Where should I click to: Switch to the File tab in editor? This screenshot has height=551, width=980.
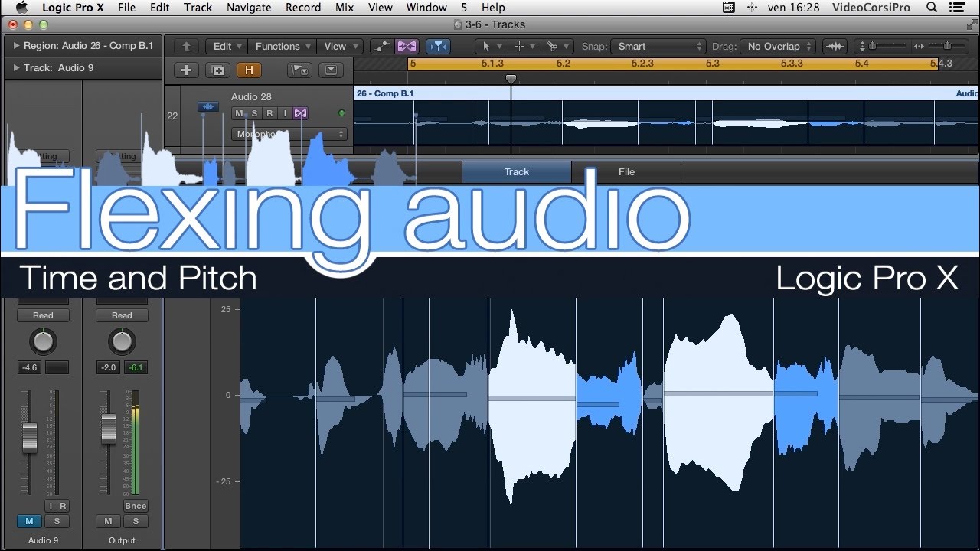pos(627,172)
